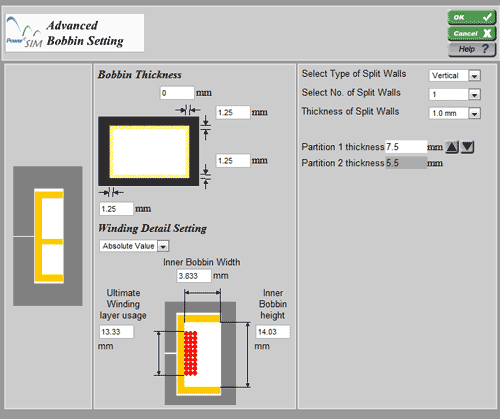This screenshot has height=419, width=500.
Task: Click the Partition 2 thickness value 5.5
Action: [406, 163]
